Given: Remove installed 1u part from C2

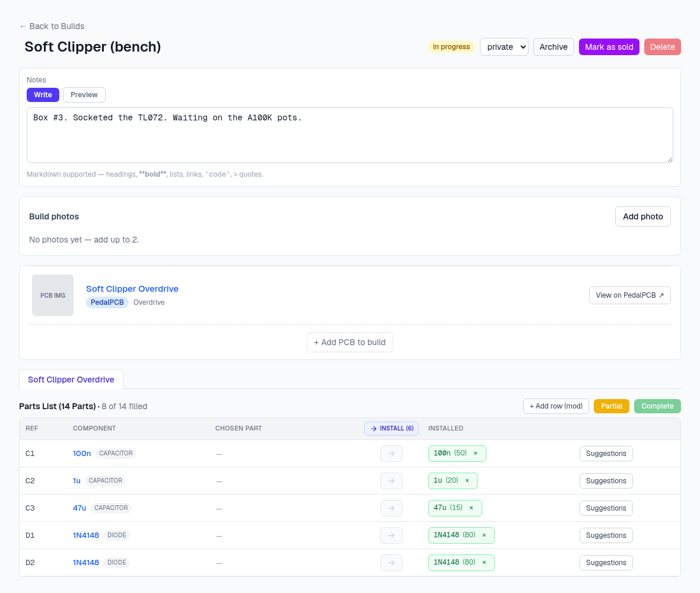Looking at the screenshot, I should pos(467,480).
